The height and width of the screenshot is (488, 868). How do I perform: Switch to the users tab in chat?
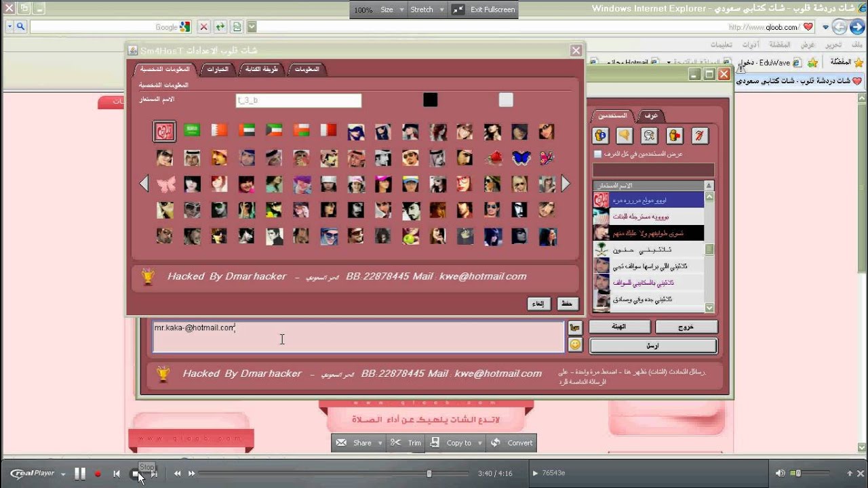(x=612, y=116)
